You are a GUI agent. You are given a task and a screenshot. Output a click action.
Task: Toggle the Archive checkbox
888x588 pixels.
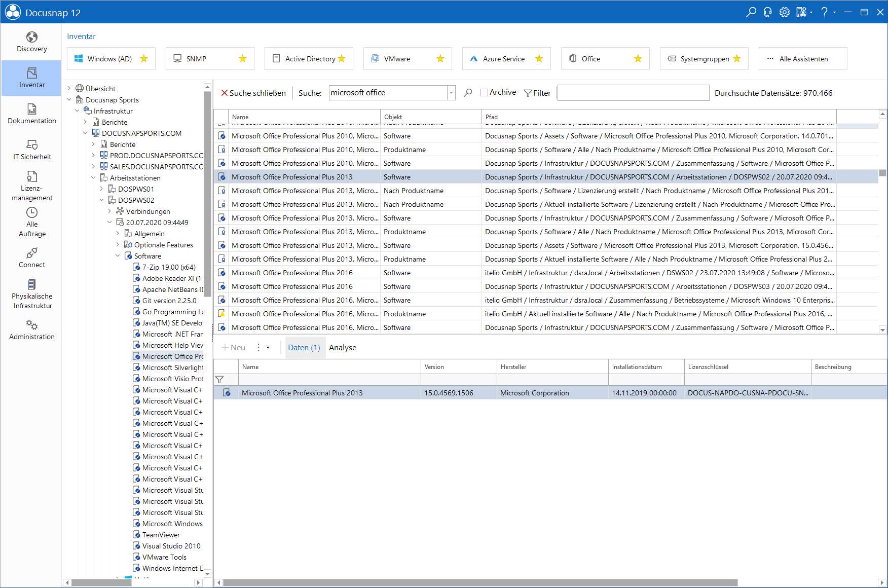tap(484, 92)
